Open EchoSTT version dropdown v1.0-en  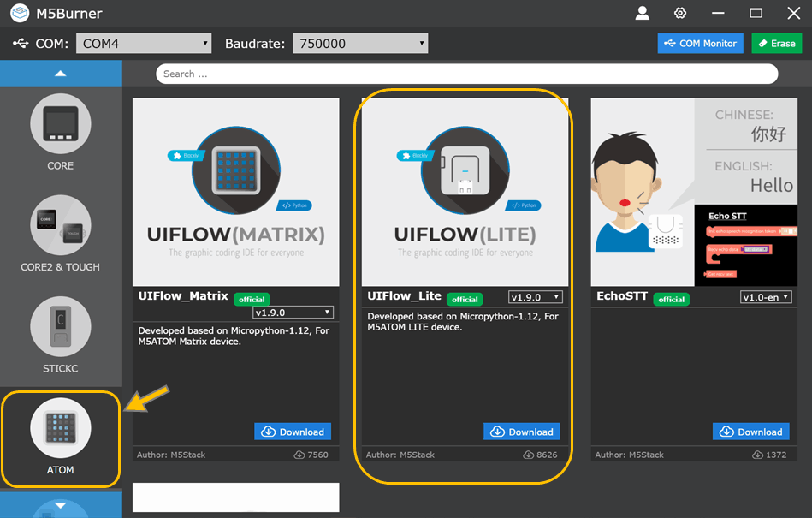click(x=766, y=297)
